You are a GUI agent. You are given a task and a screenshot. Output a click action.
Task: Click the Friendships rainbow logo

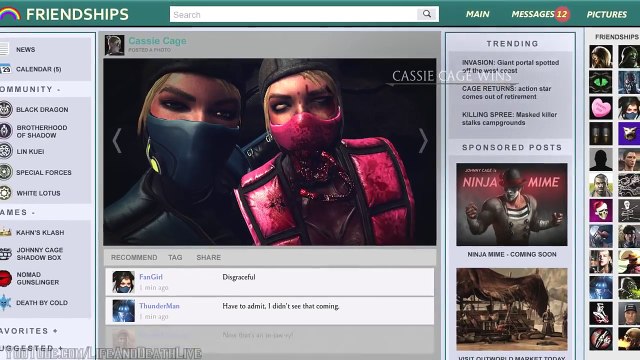pos(10,14)
